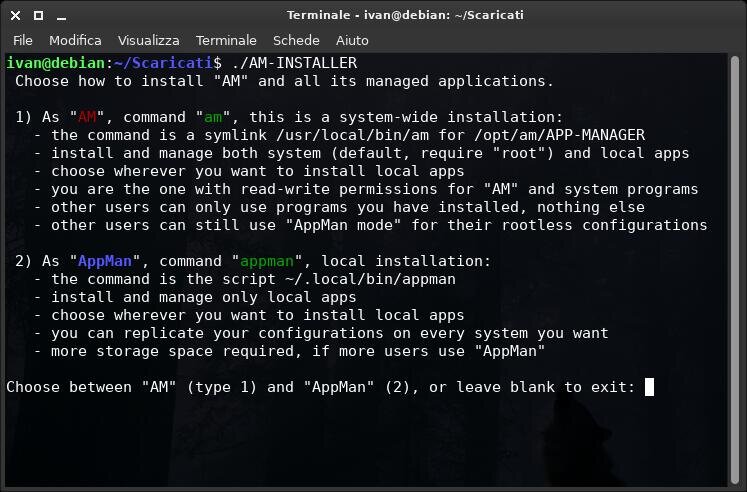
Task: Close the terminal window with X icon
Action: (13, 15)
